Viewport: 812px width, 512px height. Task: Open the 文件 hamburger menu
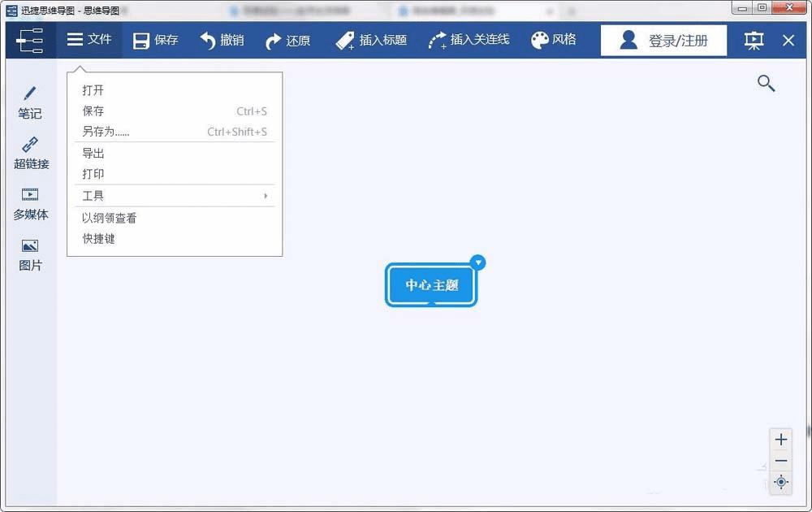[x=89, y=39]
